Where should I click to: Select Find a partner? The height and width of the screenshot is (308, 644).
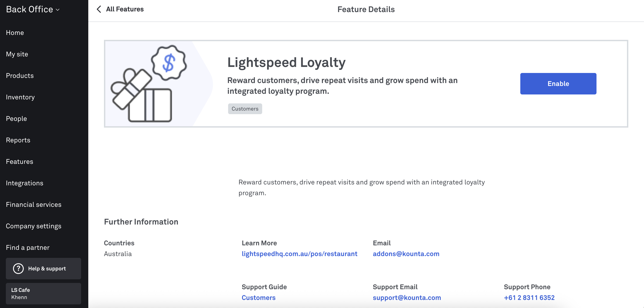click(28, 247)
